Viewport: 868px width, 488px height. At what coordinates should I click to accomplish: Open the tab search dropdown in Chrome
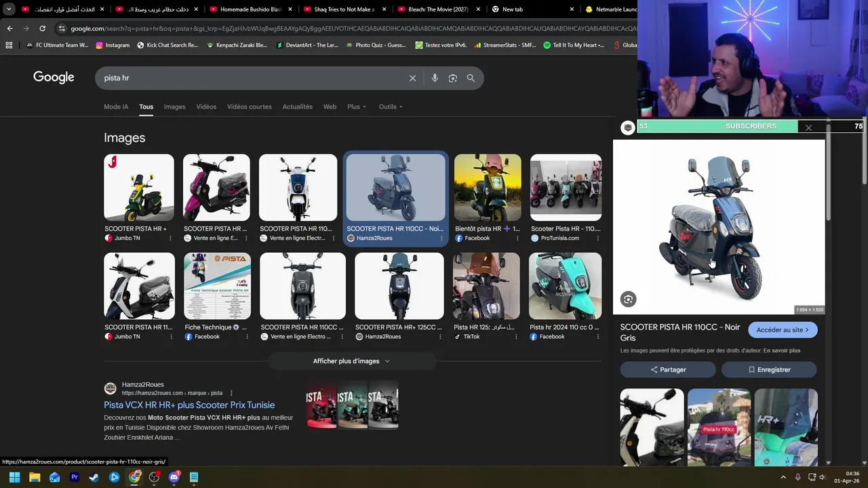click(9, 9)
